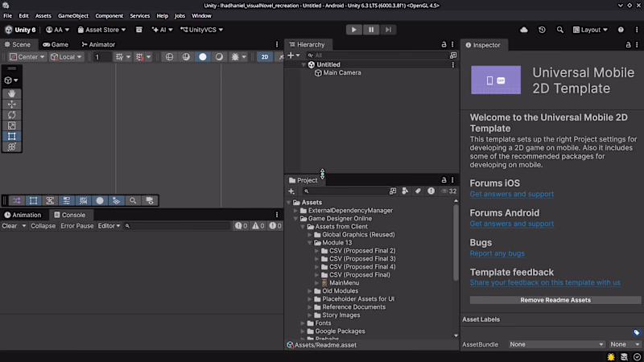Open the Report any bugs link

[x=497, y=253]
